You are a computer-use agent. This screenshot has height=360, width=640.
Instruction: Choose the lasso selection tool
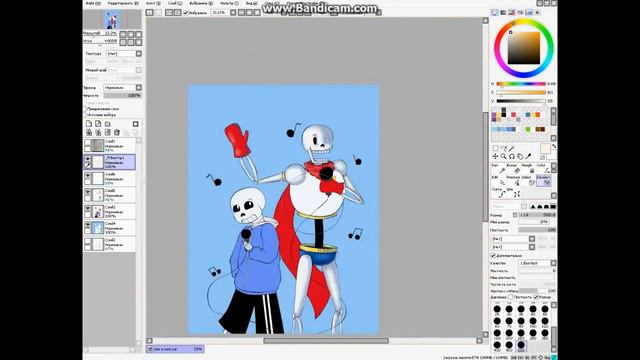503,148
